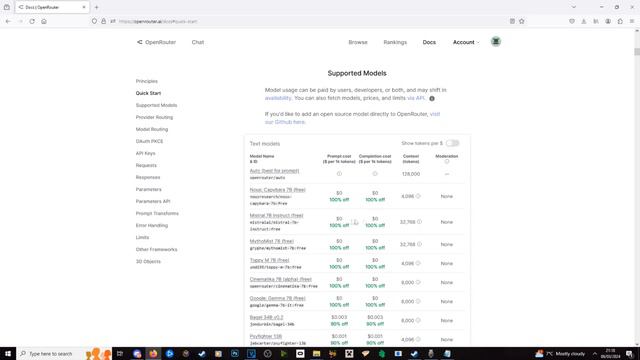The height and width of the screenshot is (360, 640).
Task: Click the padlock site security icon
Action: click(103, 21)
